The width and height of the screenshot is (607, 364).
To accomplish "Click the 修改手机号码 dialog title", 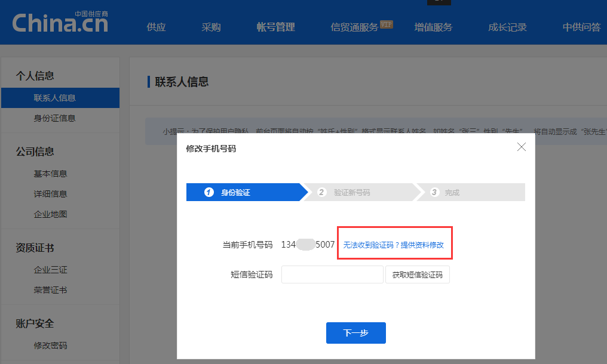I will coord(211,149).
